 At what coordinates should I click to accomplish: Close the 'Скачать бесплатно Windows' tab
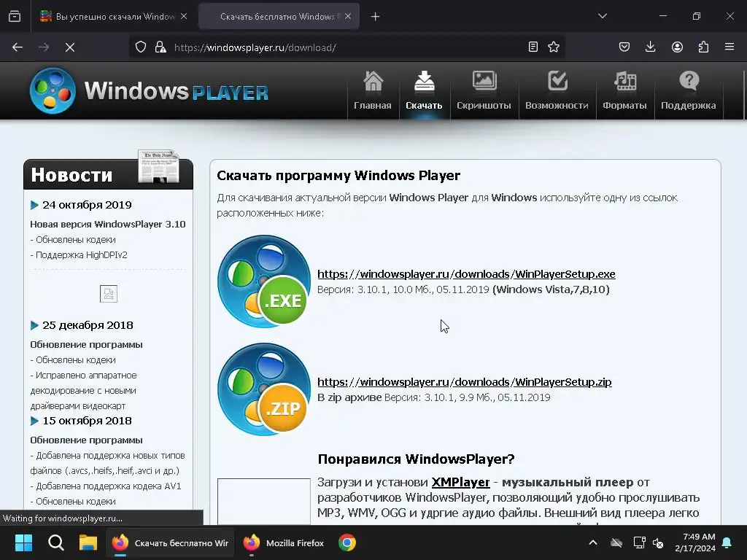point(348,16)
